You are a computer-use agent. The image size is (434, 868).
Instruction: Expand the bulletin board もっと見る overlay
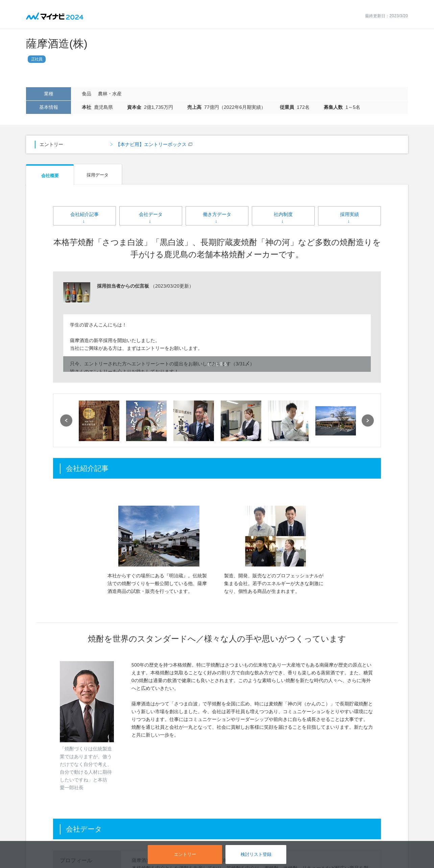tap(217, 364)
